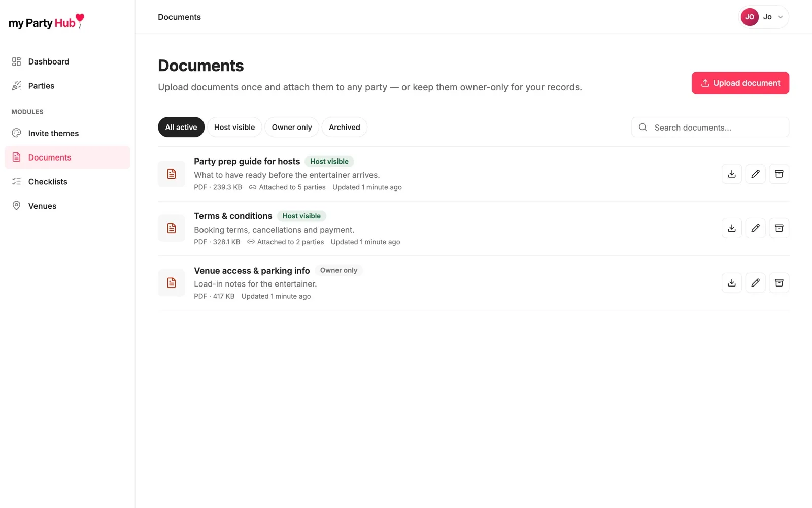Click the Venue access file icon
812x508 pixels.
[172, 283]
